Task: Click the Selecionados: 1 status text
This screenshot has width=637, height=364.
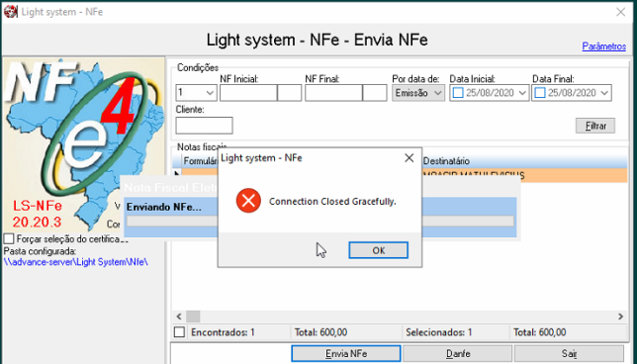Action: coord(439,332)
